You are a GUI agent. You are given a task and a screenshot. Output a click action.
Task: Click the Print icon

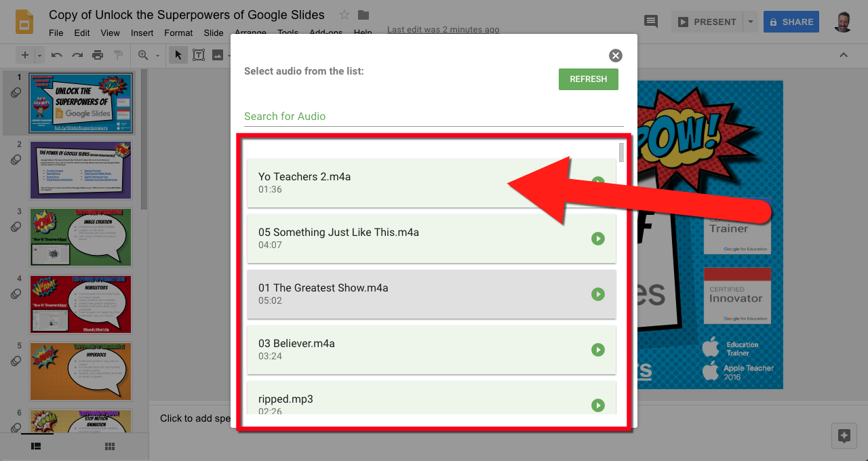tap(98, 55)
